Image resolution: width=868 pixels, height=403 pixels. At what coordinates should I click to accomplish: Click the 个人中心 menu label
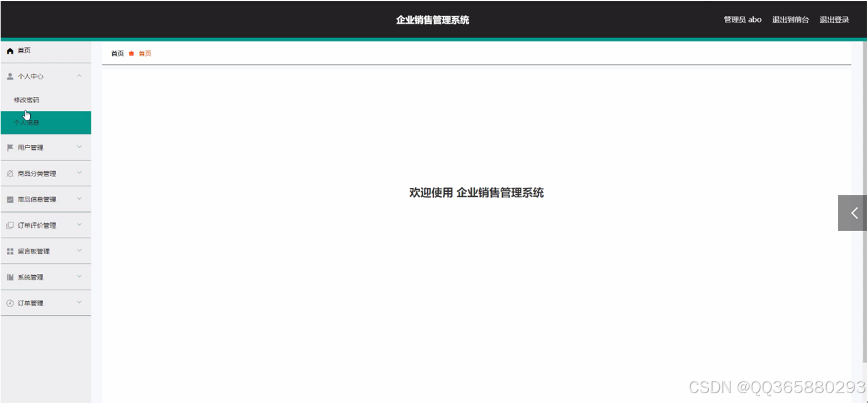30,77
